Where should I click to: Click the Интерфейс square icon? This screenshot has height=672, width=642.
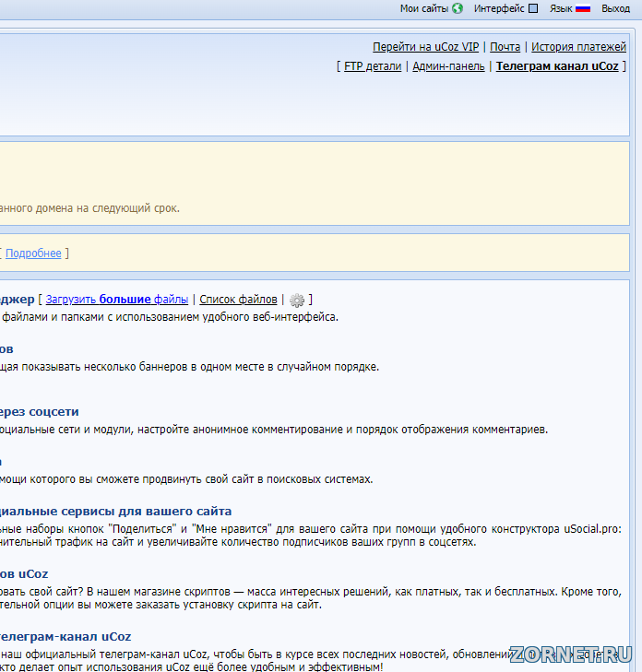[x=533, y=8]
